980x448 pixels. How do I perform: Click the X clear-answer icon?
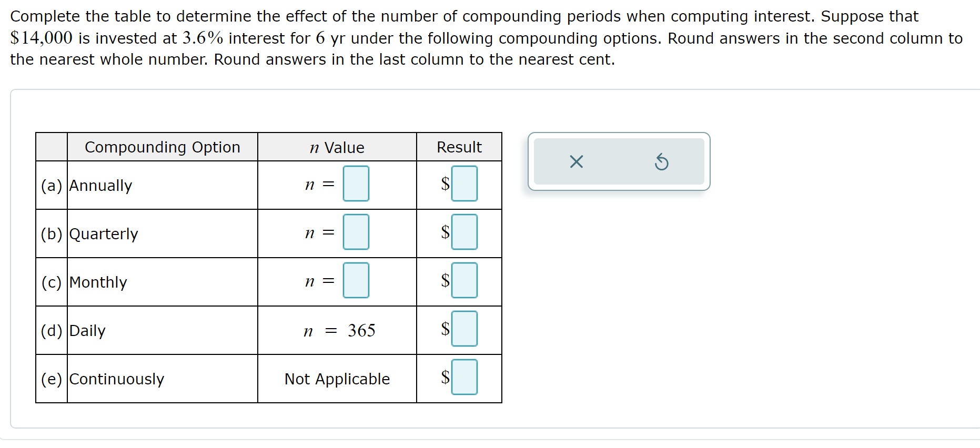[x=577, y=162]
